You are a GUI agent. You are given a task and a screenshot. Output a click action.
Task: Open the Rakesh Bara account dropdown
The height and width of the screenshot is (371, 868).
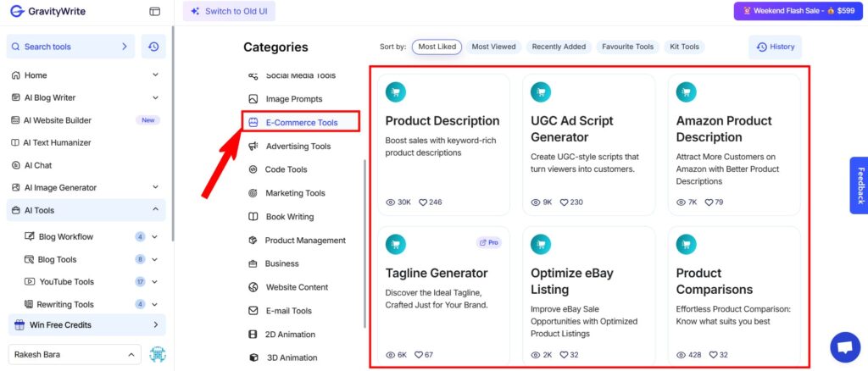[x=75, y=354]
